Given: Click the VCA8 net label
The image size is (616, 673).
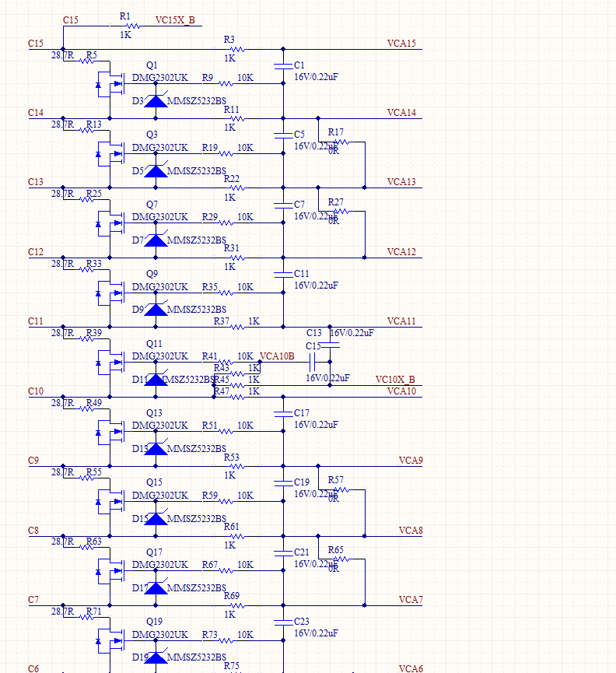Looking at the screenshot, I should coord(411,531).
